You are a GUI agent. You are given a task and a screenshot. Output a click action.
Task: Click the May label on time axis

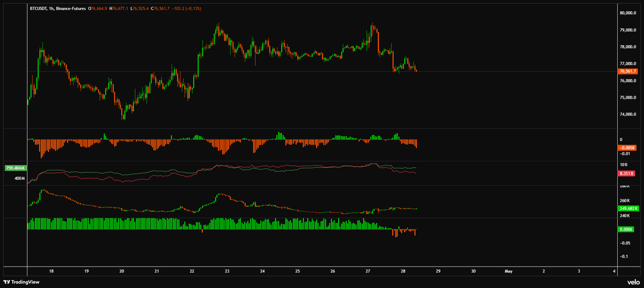click(x=509, y=271)
